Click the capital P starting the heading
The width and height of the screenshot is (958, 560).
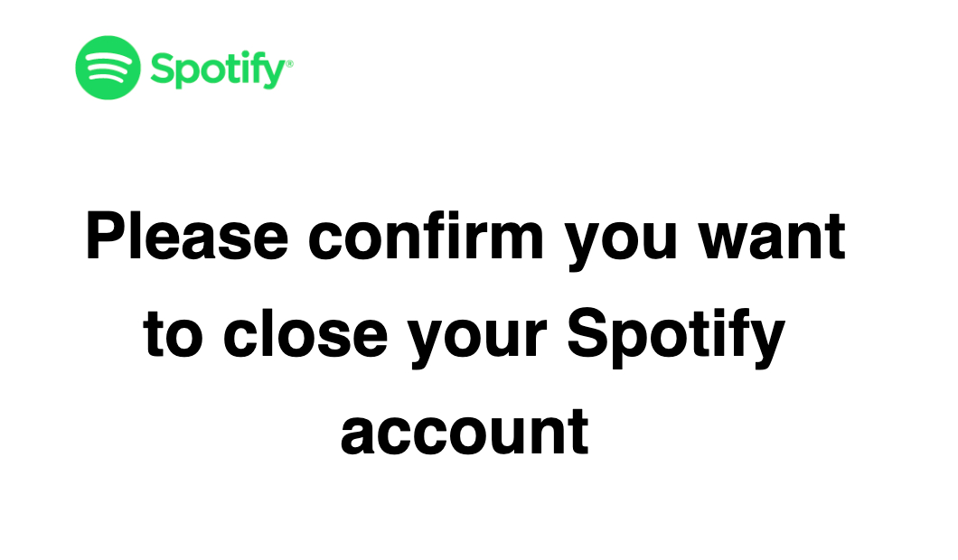[x=104, y=238]
